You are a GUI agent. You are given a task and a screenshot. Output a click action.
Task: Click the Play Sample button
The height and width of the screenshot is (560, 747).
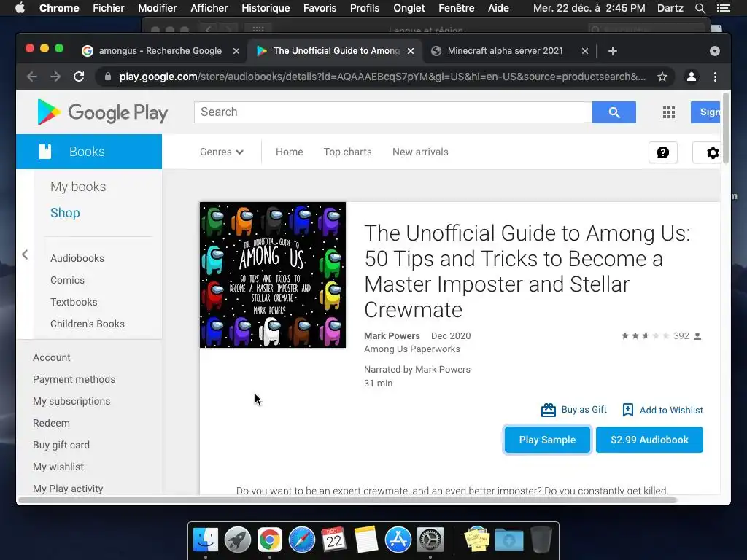pyautogui.click(x=547, y=440)
